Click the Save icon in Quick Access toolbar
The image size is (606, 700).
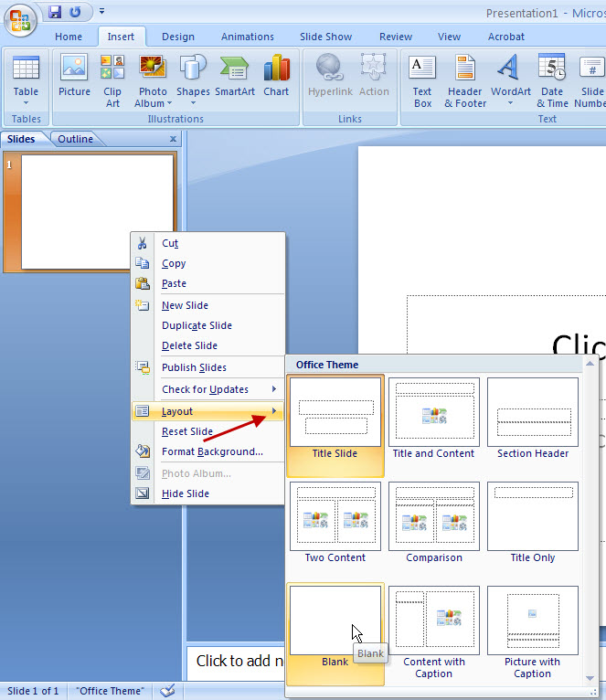55,12
